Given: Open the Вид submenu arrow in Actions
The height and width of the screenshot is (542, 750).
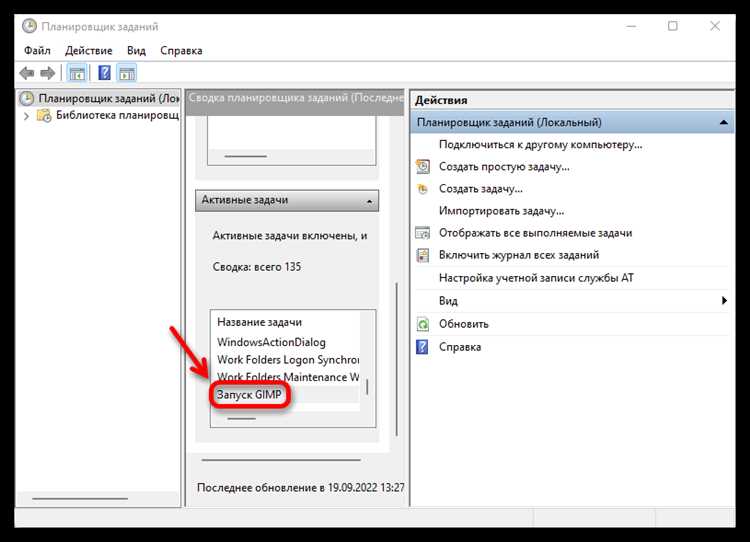Looking at the screenshot, I should (x=724, y=300).
